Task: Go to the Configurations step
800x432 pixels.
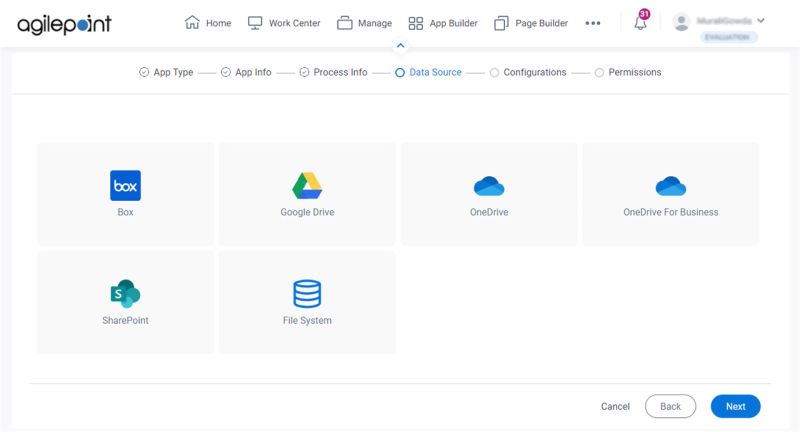Action: tap(535, 72)
